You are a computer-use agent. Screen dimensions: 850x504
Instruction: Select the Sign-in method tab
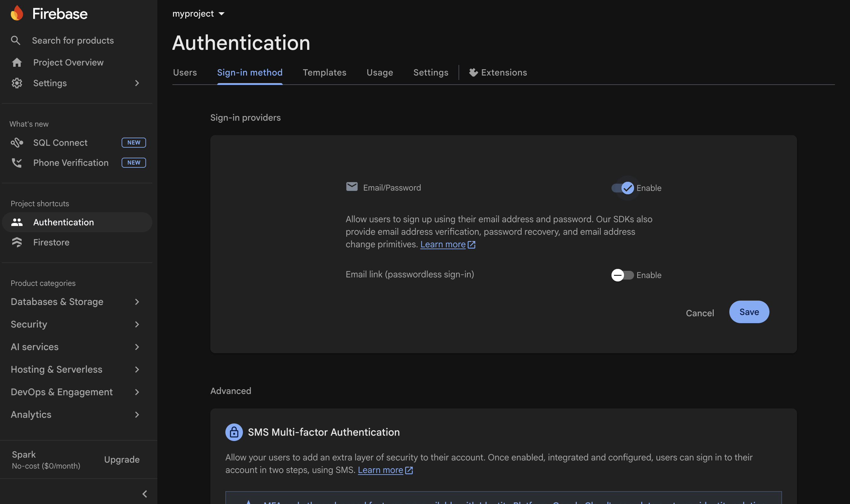(249, 73)
